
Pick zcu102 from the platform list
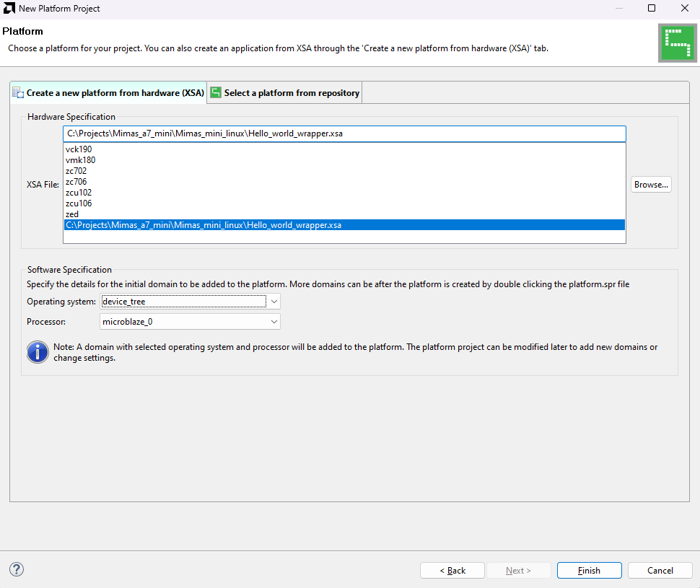coord(78,193)
